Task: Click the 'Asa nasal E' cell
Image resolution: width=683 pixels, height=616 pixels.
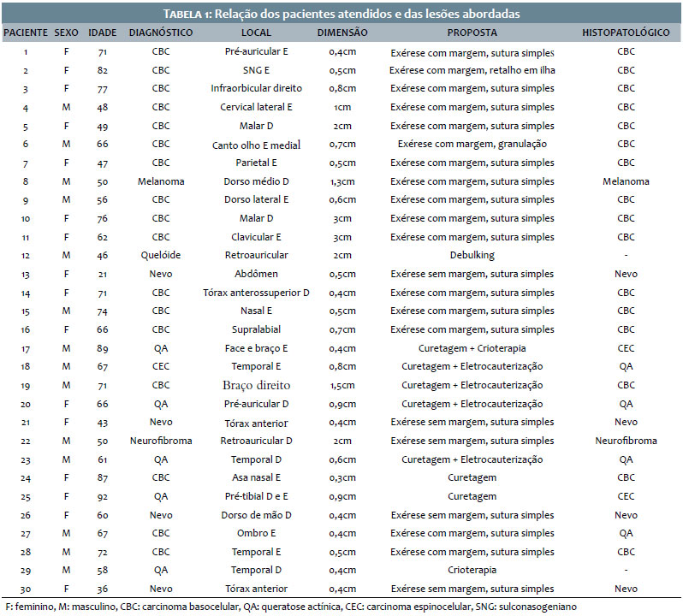Action: [x=256, y=478]
